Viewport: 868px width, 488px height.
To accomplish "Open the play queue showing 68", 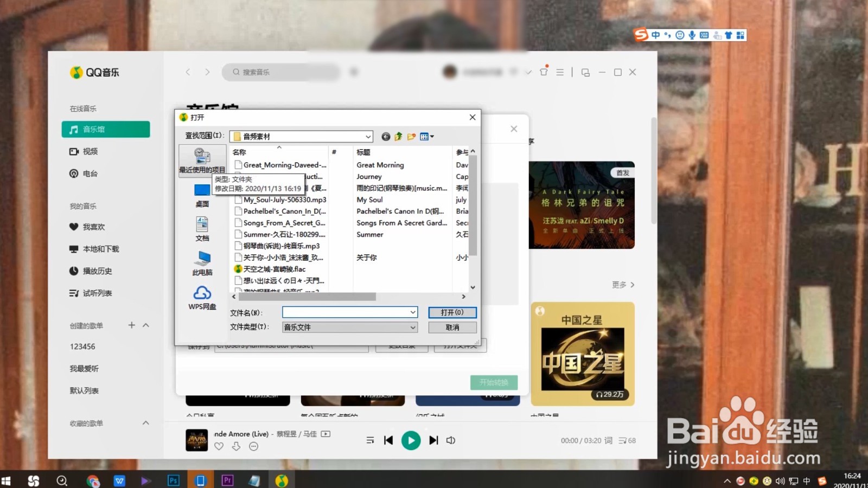I will [627, 441].
